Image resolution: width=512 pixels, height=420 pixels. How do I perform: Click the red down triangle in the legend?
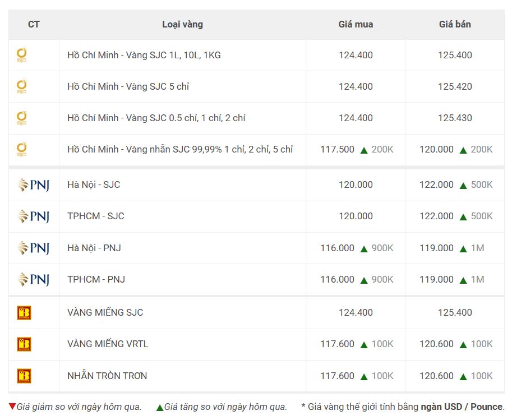tap(12, 407)
